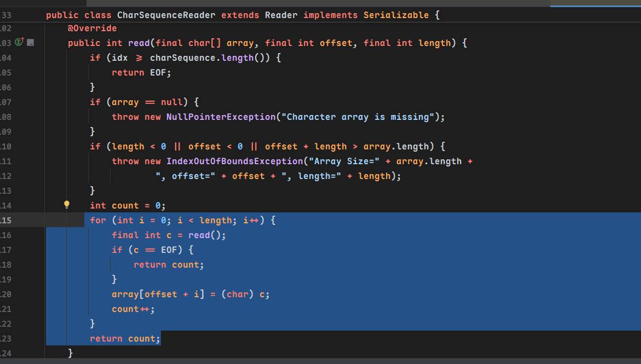Click the line number beside @Override
This screenshot has width=641, height=364.
click(7, 28)
